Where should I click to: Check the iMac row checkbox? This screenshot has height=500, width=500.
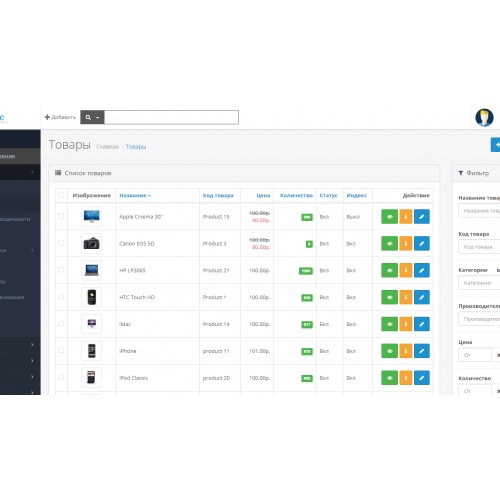click(x=61, y=323)
